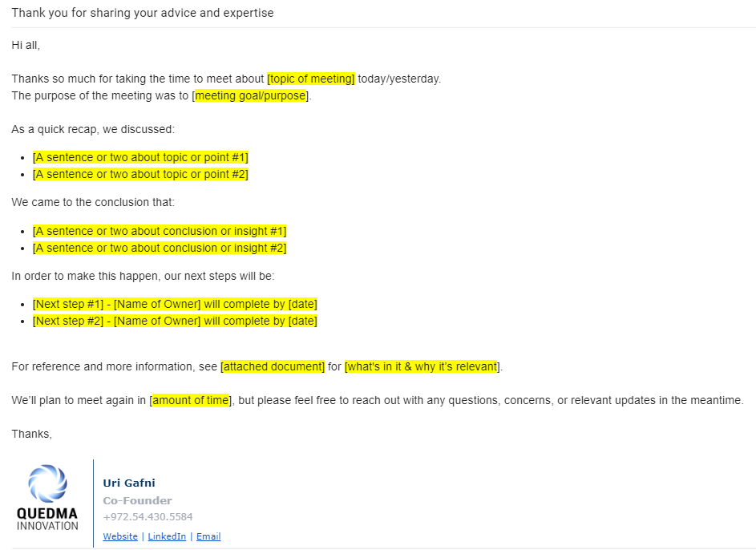Select the what's in it & why placeholder

tap(422, 367)
